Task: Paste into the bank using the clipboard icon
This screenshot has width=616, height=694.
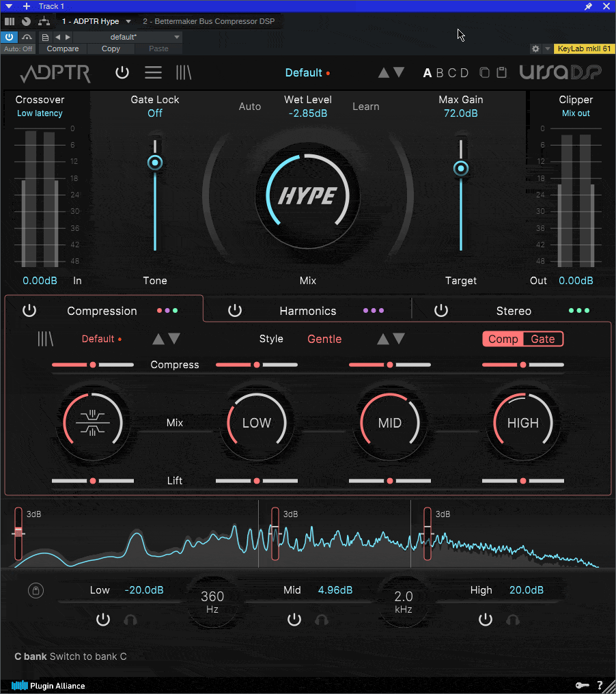Action: [501, 72]
